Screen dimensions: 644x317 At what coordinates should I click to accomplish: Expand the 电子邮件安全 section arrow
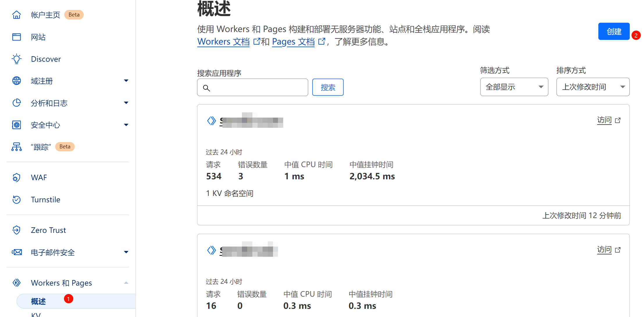click(x=126, y=252)
